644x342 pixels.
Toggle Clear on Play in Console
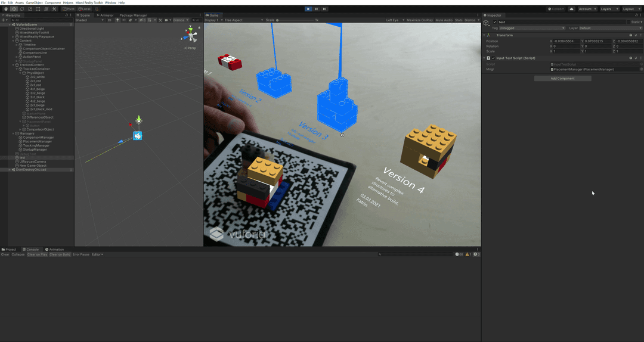[x=37, y=254]
